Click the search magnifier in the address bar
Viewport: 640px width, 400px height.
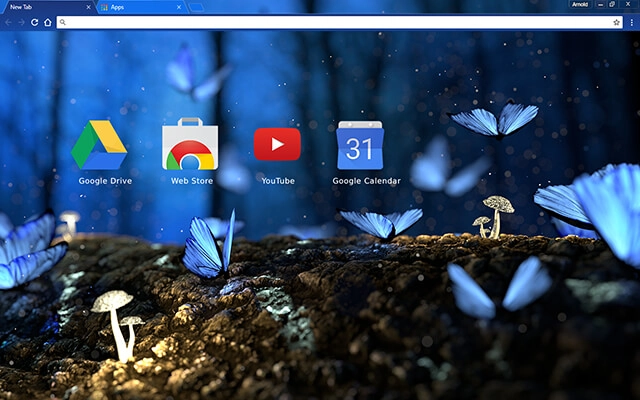pyautogui.click(x=62, y=22)
